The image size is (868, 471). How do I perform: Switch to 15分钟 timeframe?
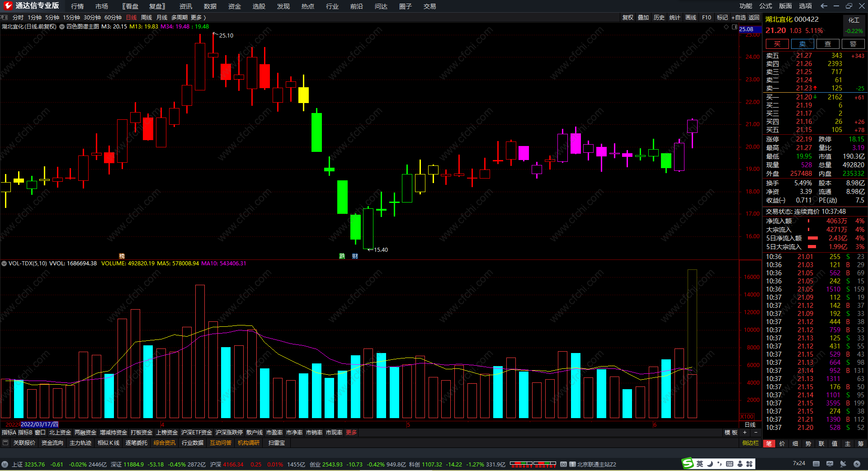[71, 18]
